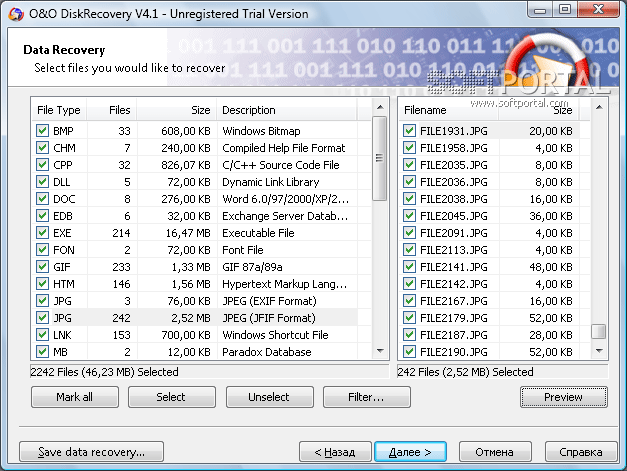Screen dimensions: 627x471
Task: Uncheck the FILE2190.JPG checkbox
Action: pyautogui.click(x=409, y=352)
